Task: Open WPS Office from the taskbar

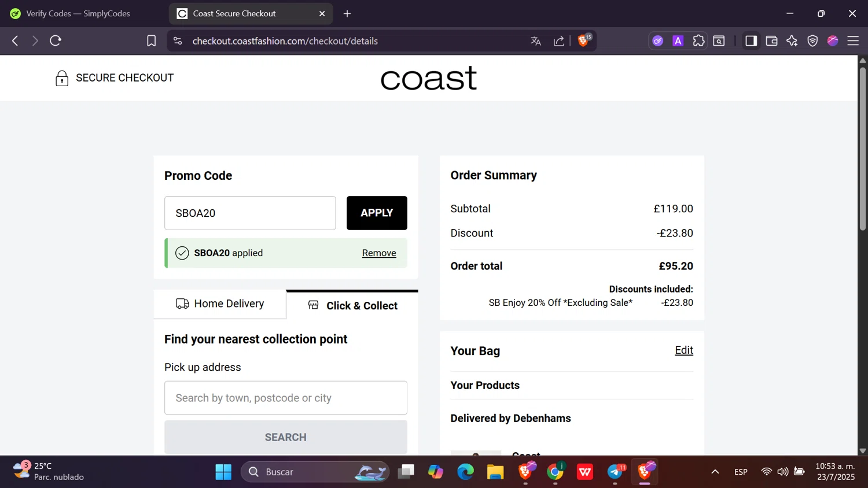Action: coord(585,472)
